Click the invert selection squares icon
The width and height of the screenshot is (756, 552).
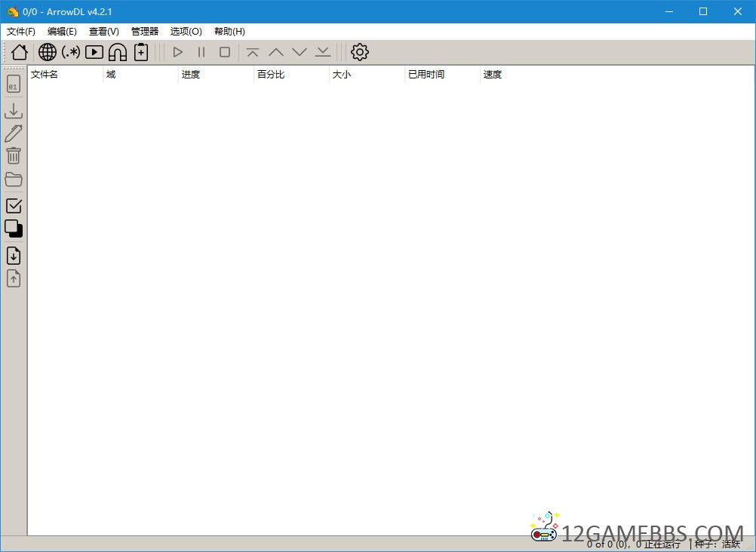pyautogui.click(x=14, y=228)
